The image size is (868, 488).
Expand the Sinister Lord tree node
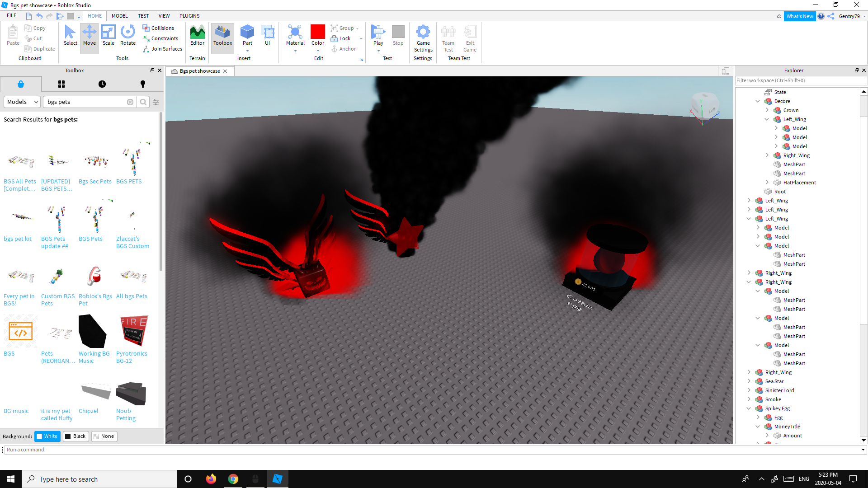(x=749, y=390)
